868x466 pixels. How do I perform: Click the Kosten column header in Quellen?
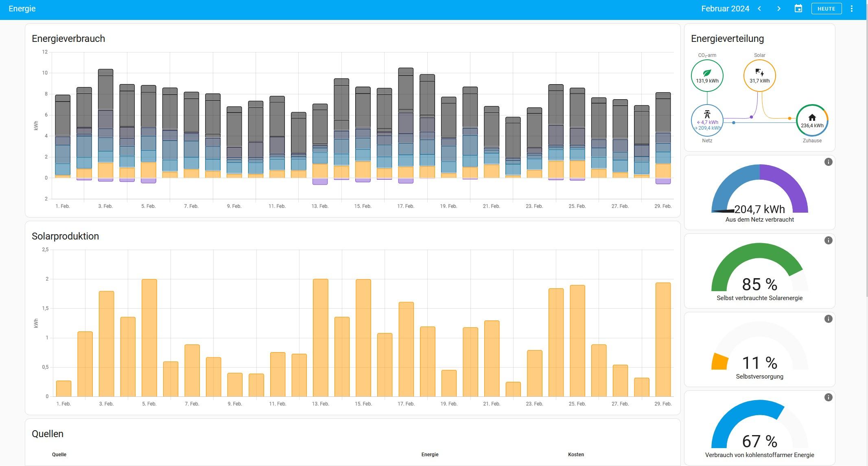coord(576,455)
